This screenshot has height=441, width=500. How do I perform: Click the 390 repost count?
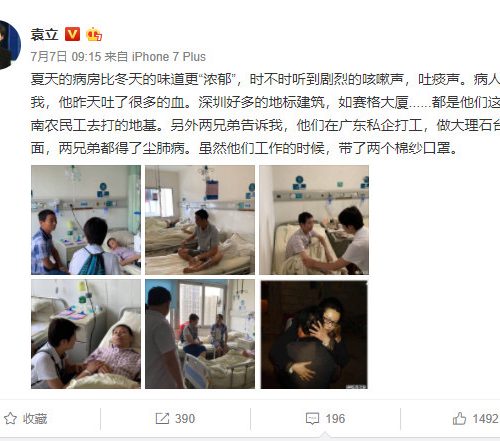pos(185,419)
